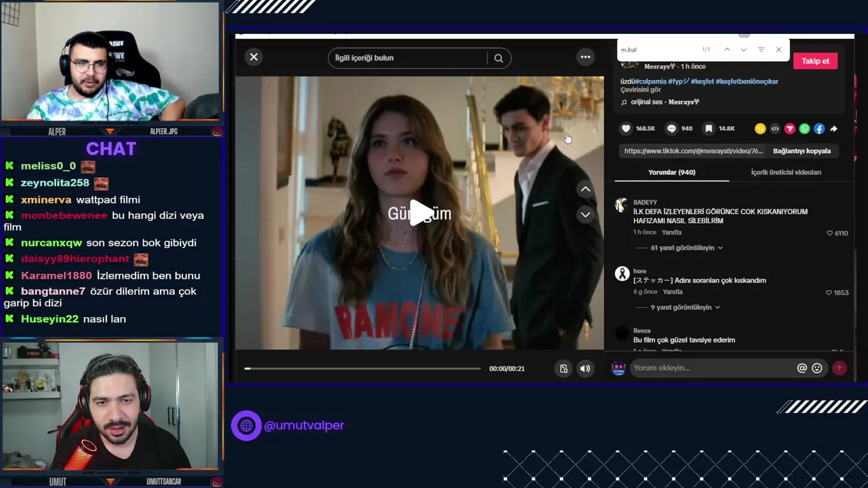Screen dimensions: 868x488
Task: Click the find bar text field m.bal
Action: coord(658,49)
